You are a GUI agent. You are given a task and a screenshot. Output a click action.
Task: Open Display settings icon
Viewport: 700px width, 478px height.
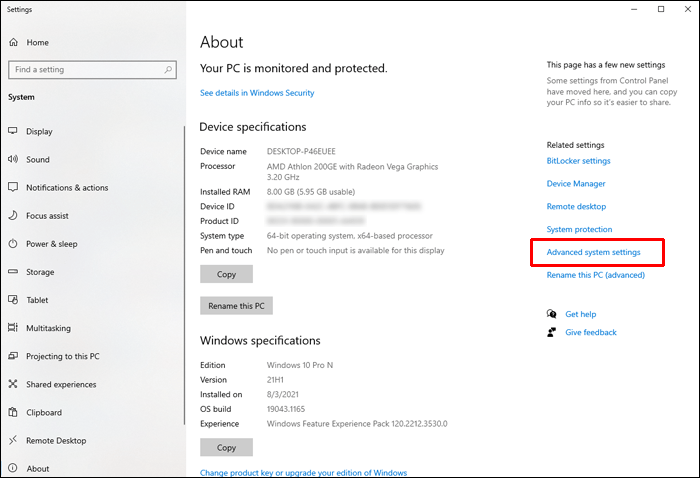[13, 131]
